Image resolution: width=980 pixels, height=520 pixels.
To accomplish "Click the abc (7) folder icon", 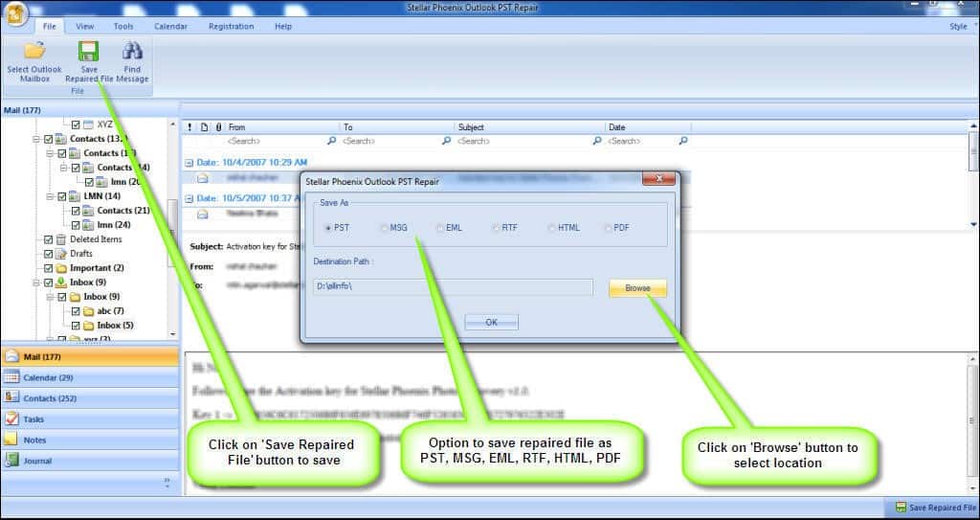I will point(89,311).
